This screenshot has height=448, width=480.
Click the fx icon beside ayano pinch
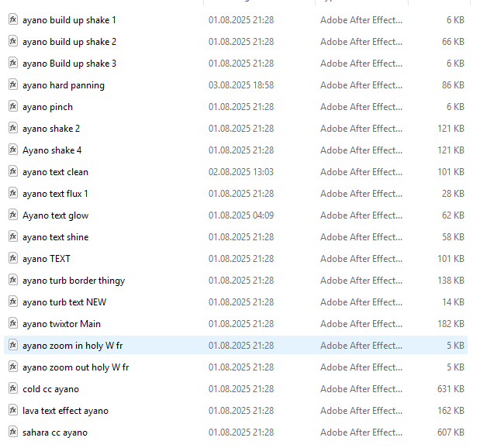(x=13, y=106)
